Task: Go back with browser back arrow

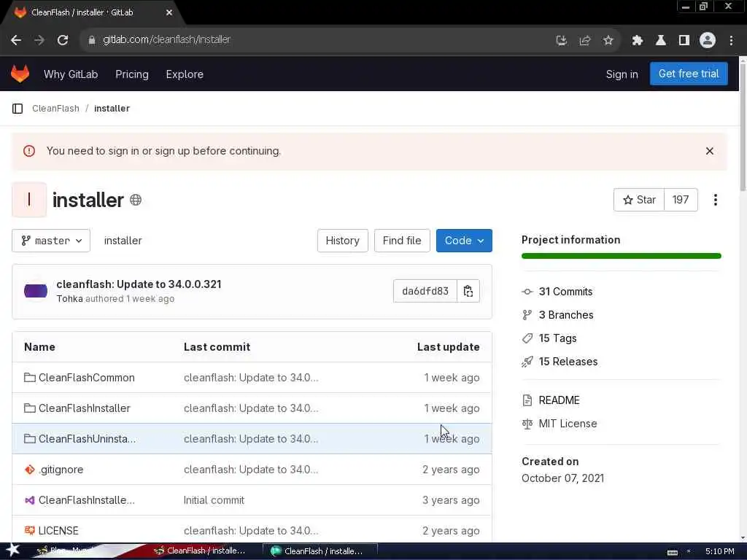Action: click(x=16, y=41)
